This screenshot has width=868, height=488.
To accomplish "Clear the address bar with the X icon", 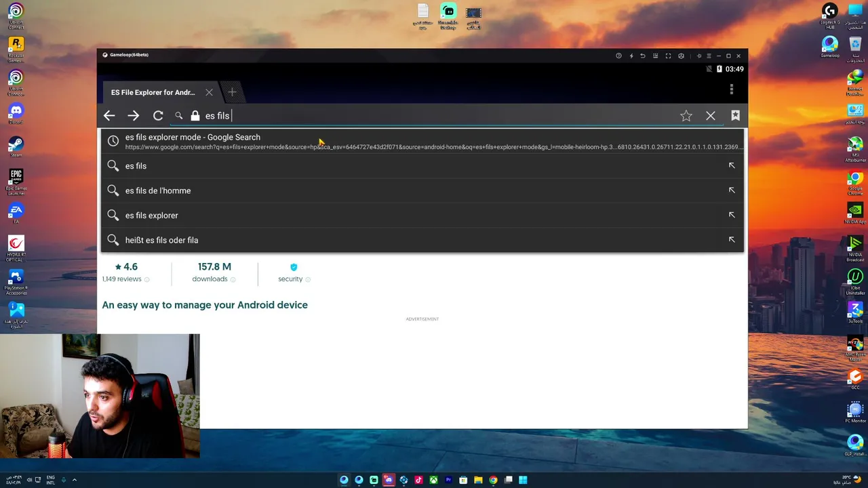I will 711,116.
